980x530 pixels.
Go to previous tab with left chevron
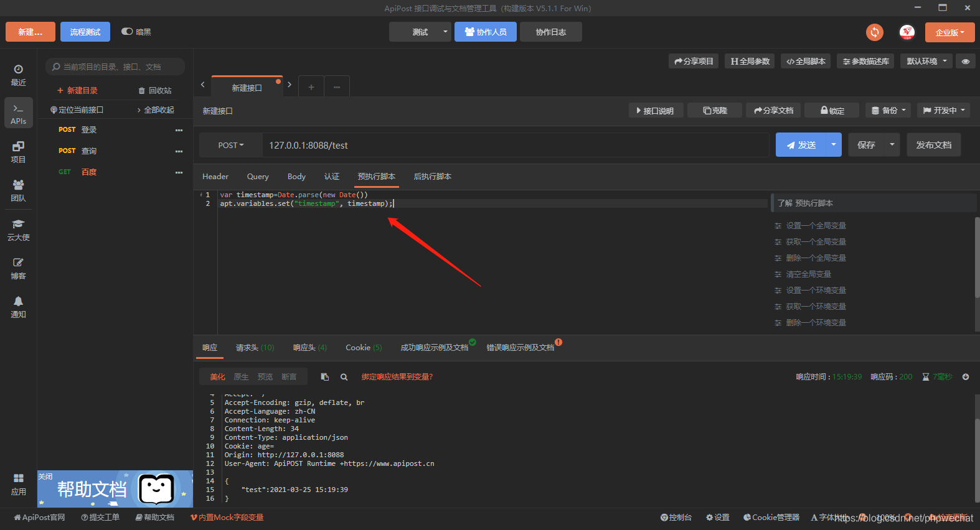[202, 85]
